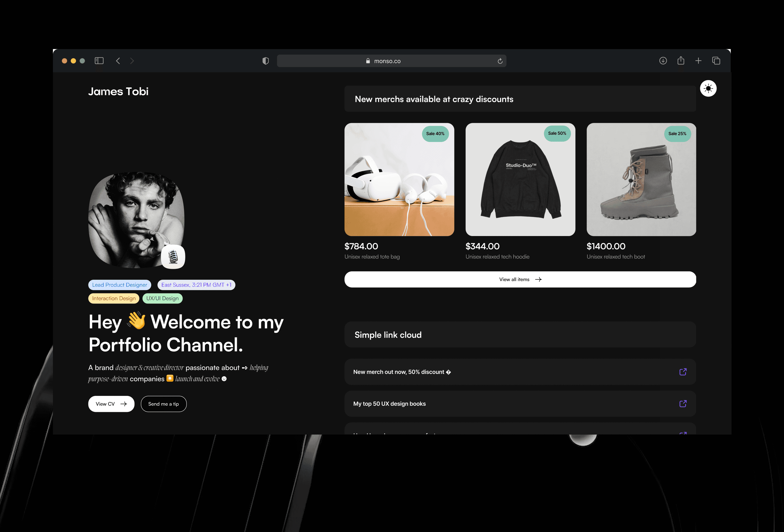
Task: Select the tech boot product image
Action: 641,179
